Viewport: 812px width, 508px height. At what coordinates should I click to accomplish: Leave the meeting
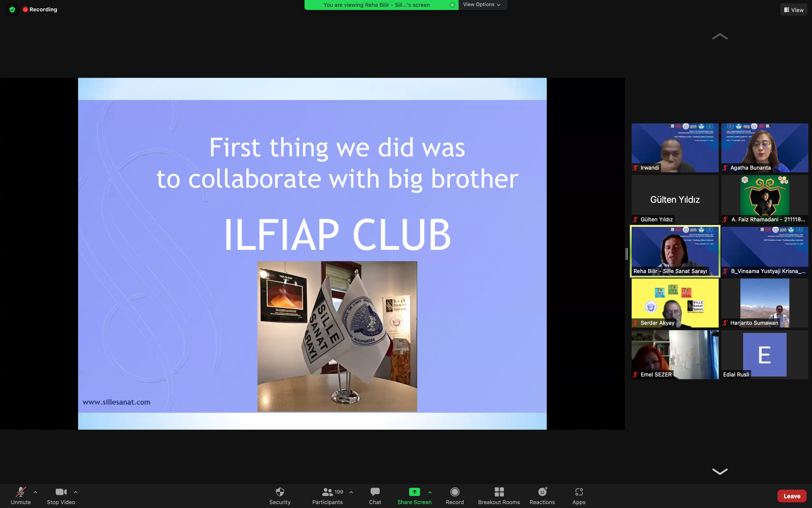point(792,496)
